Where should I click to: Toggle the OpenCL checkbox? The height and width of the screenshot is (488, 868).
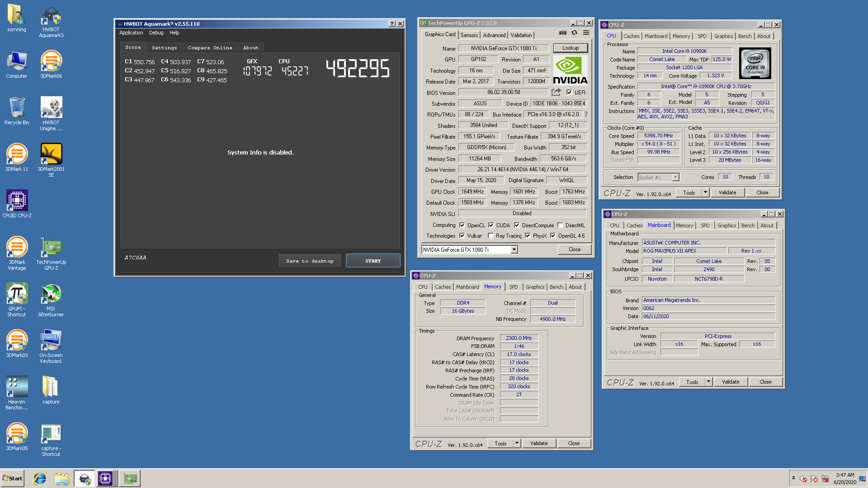pyautogui.click(x=462, y=225)
